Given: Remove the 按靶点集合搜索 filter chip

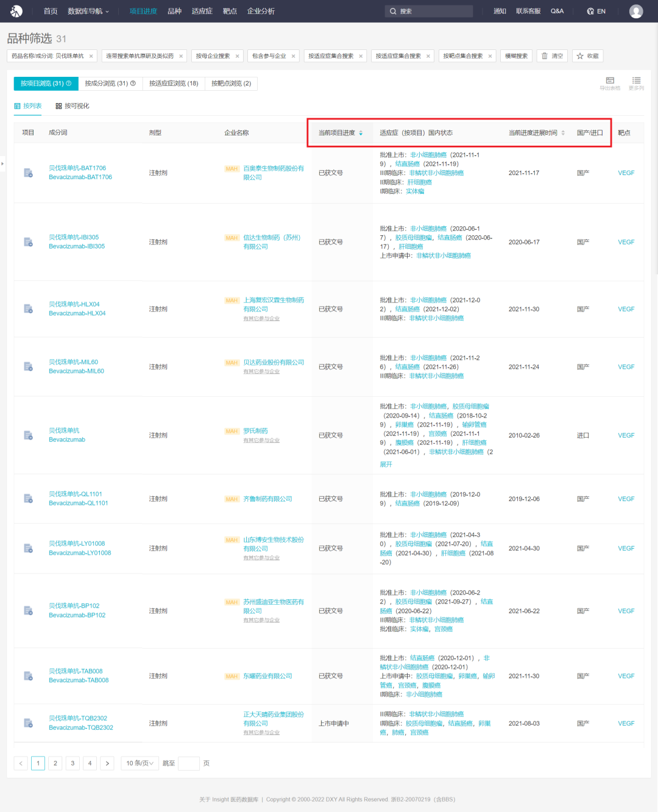Looking at the screenshot, I should point(490,56).
